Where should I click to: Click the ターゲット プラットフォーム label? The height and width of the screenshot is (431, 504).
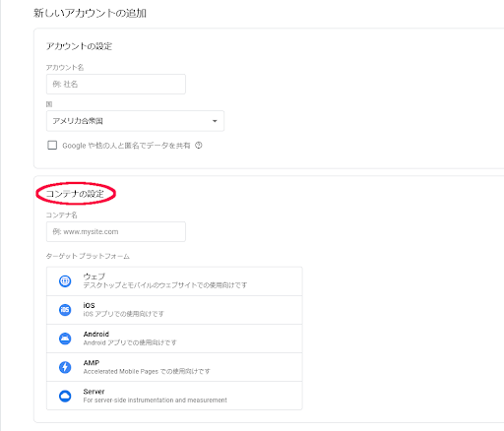(x=88, y=256)
